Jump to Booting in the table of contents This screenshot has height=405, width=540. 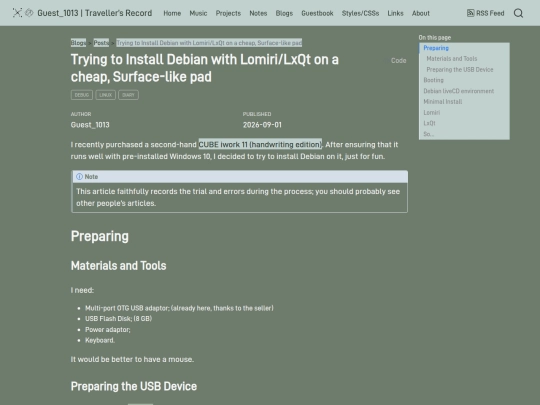434,80
